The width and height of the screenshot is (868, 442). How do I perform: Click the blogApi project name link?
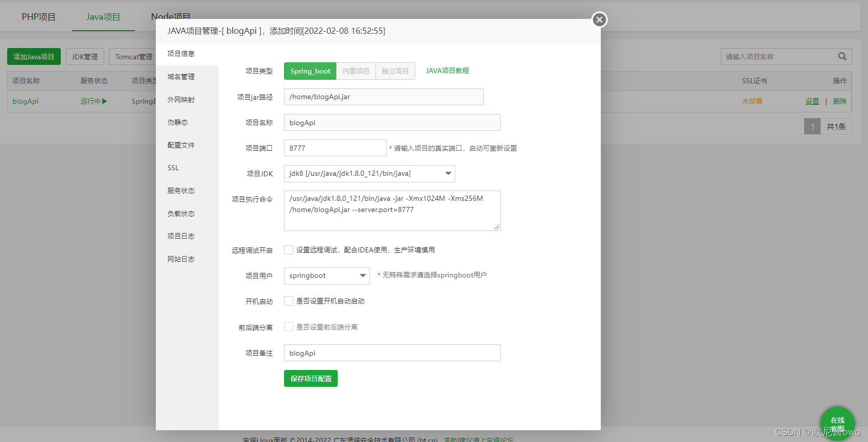point(26,101)
